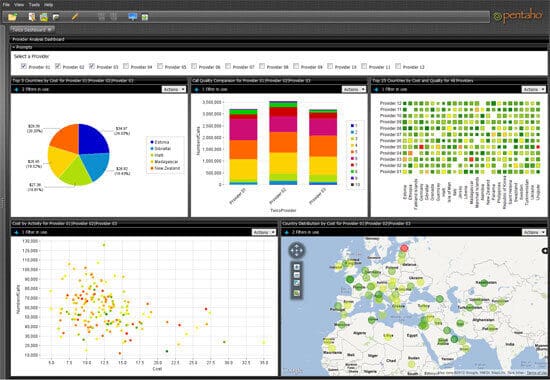This screenshot has height=380, width=550.
Task: Click the Provider 01 row label in heat grid
Action: [x=390, y=172]
